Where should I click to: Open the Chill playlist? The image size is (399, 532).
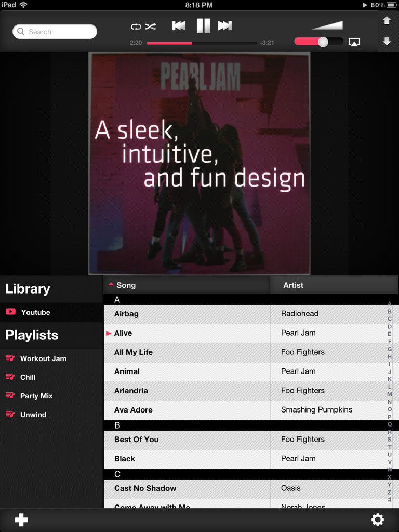point(51,377)
